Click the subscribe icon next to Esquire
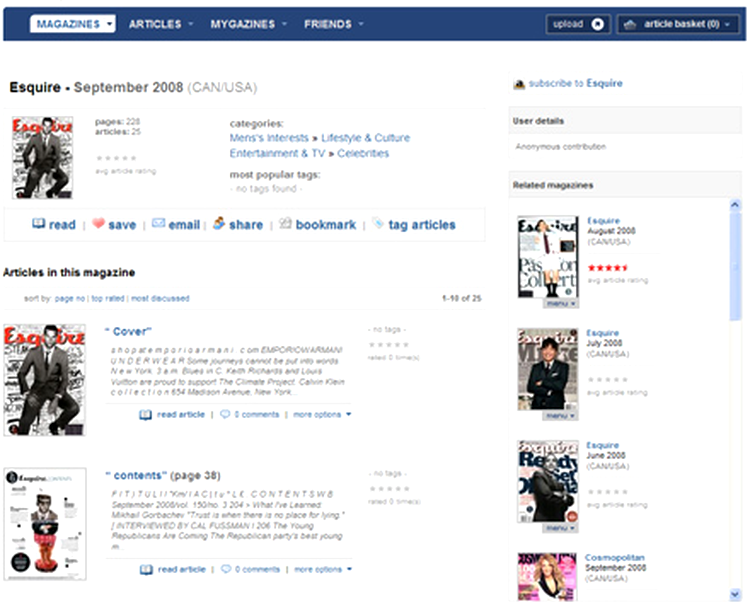Screen dimensions: 750x607 coord(519,84)
